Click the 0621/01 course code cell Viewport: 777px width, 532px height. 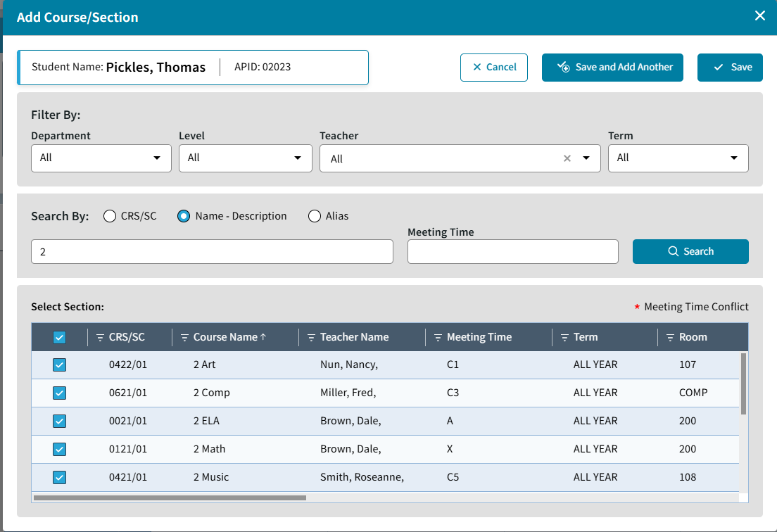coord(128,393)
